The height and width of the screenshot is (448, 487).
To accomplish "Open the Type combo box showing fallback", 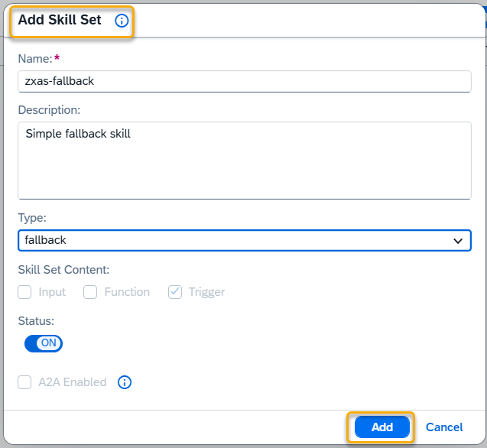I will pyautogui.click(x=245, y=241).
